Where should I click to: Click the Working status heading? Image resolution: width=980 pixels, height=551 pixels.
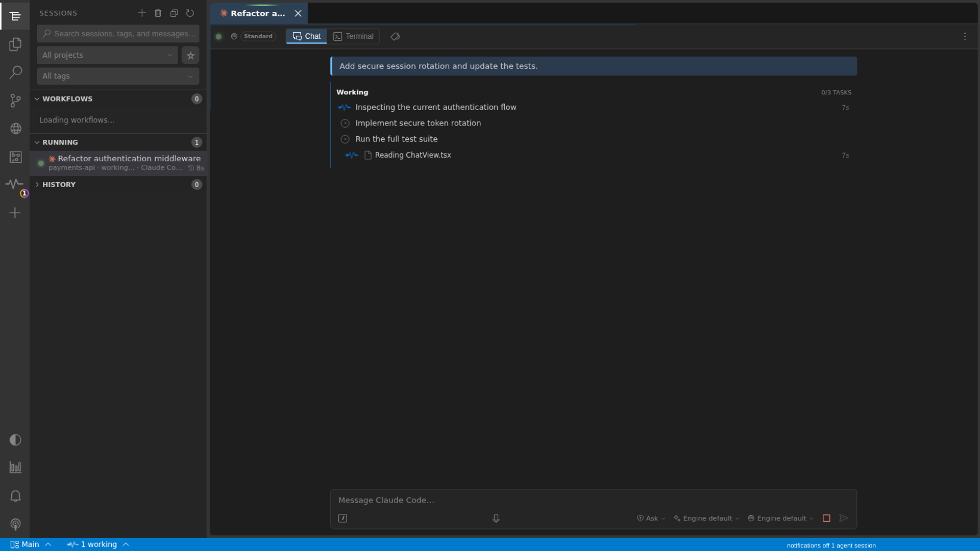(x=352, y=92)
